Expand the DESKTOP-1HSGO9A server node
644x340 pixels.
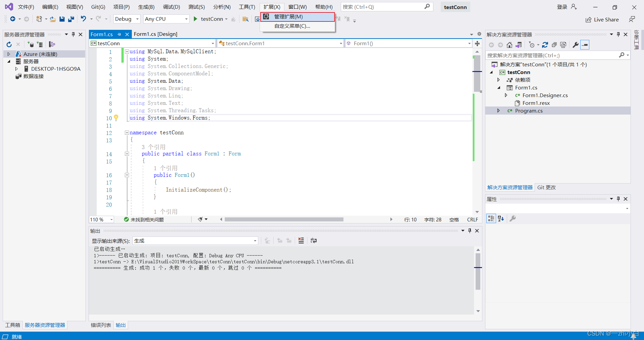16,69
